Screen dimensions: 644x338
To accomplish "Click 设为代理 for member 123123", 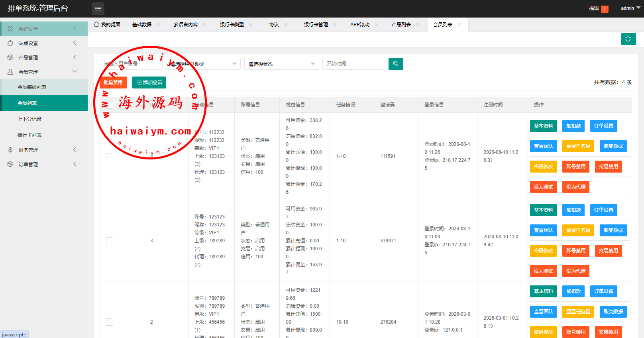I will [576, 271].
